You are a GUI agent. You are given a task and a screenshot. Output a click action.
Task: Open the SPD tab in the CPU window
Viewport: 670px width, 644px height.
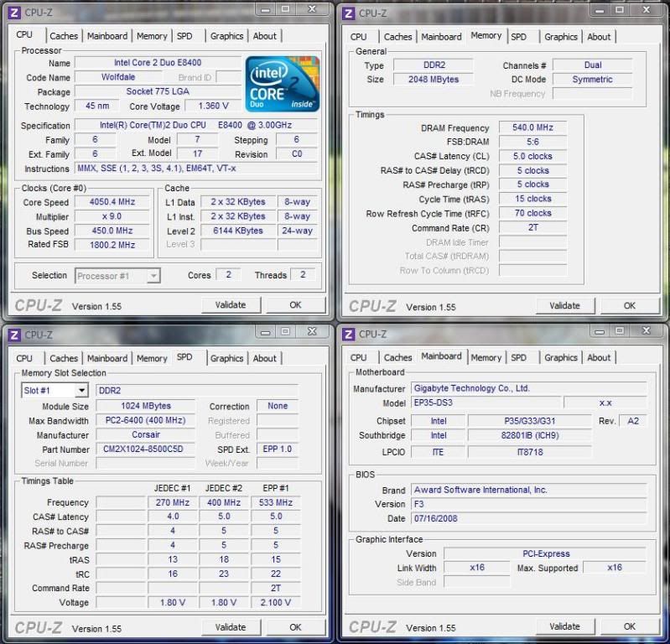click(x=184, y=36)
